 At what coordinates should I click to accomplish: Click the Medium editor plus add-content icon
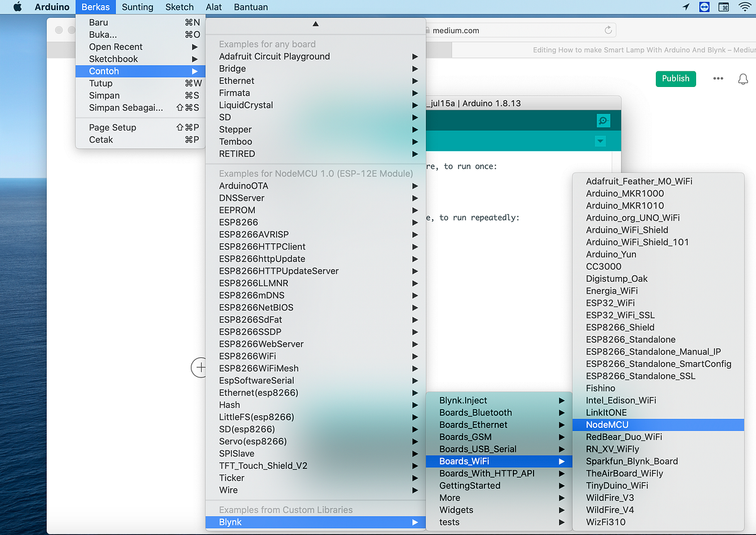[x=199, y=367]
